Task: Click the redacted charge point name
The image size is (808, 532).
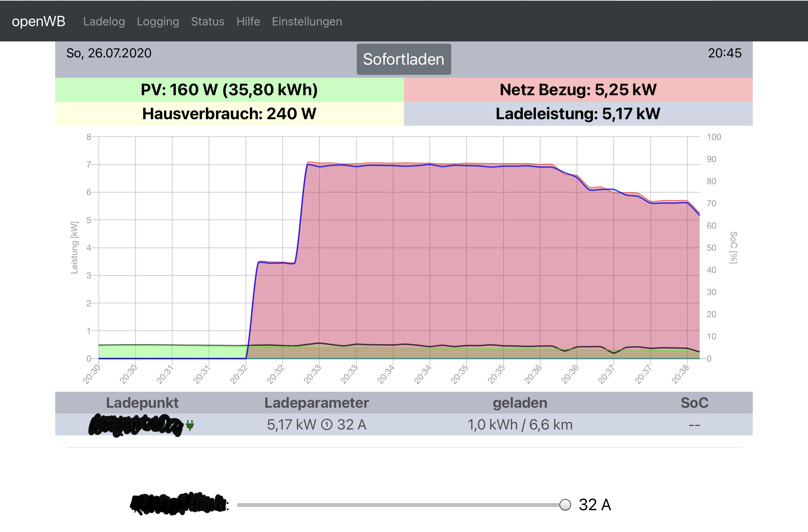Action: (136, 425)
